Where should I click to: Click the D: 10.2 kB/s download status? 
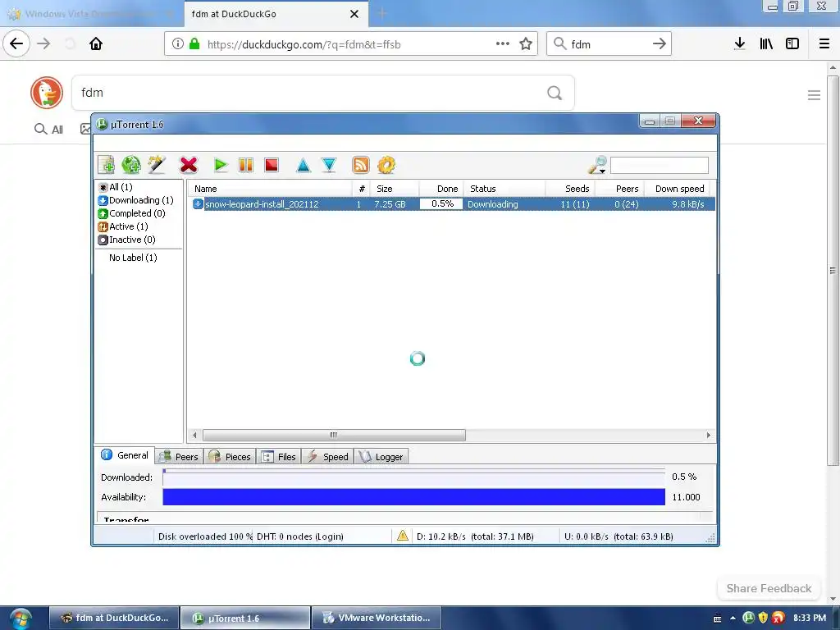(x=475, y=536)
